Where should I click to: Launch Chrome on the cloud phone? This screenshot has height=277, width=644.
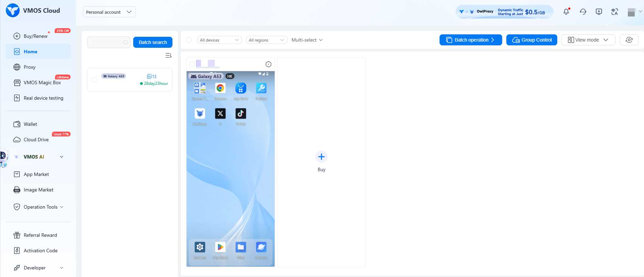220,89
